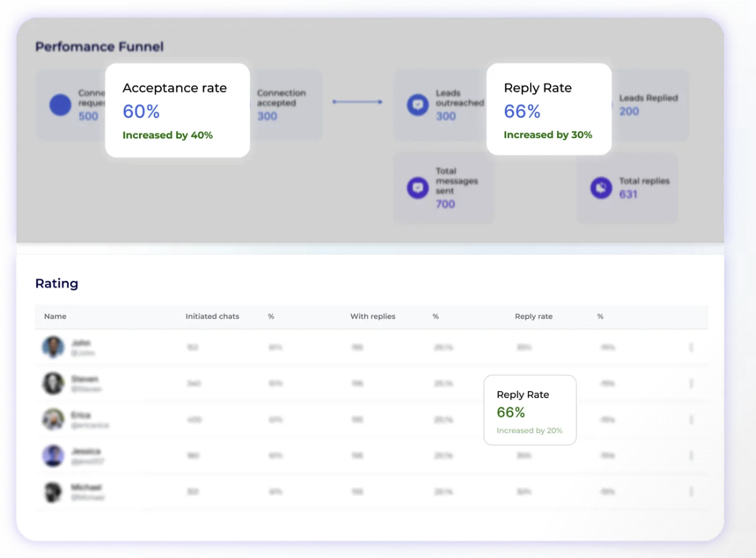The width and height of the screenshot is (756, 558).
Task: Open Steven's profile avatar
Action: pyautogui.click(x=53, y=383)
